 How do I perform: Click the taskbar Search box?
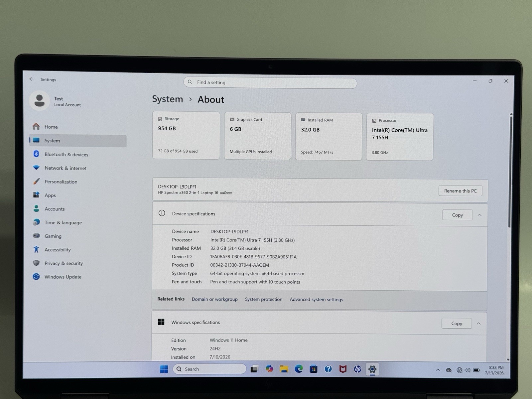click(209, 369)
